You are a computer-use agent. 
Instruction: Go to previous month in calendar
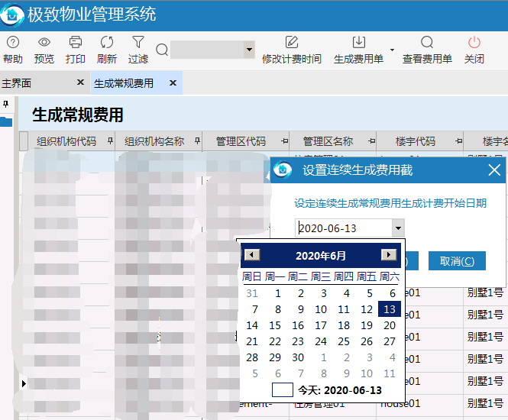(252, 255)
